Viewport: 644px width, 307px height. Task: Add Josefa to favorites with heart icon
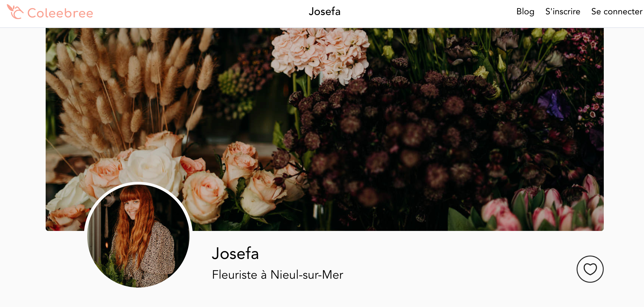coord(590,269)
